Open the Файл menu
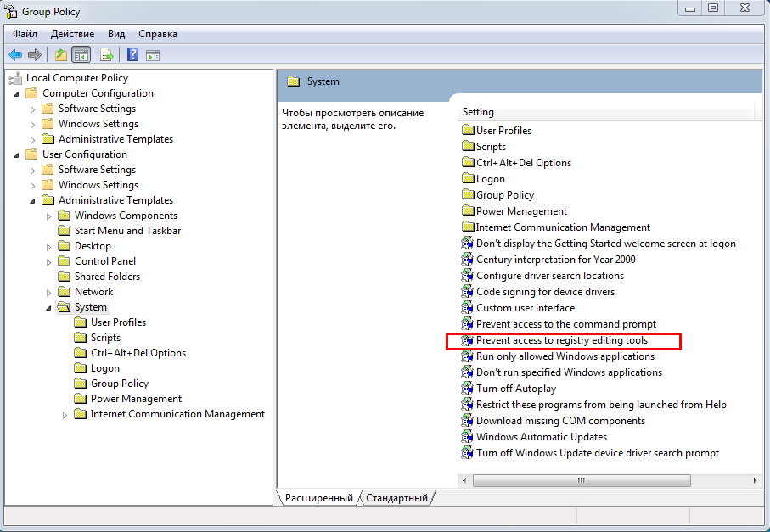 tap(25, 34)
